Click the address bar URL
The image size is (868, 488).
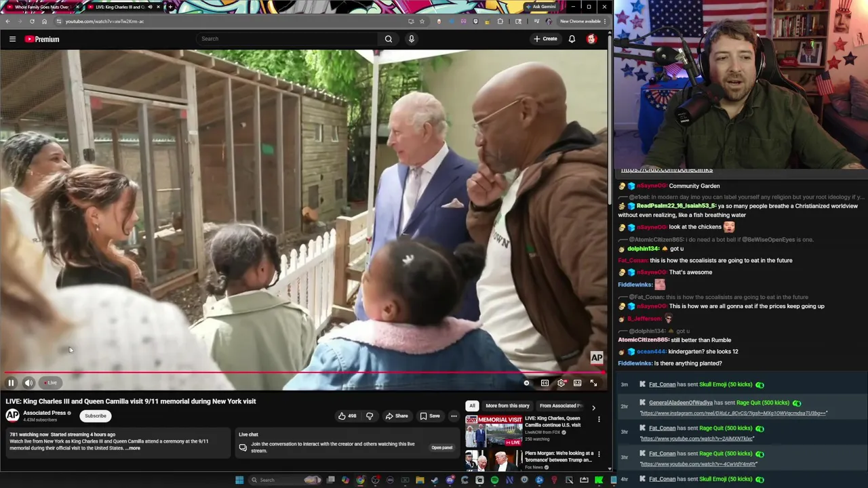[104, 21]
